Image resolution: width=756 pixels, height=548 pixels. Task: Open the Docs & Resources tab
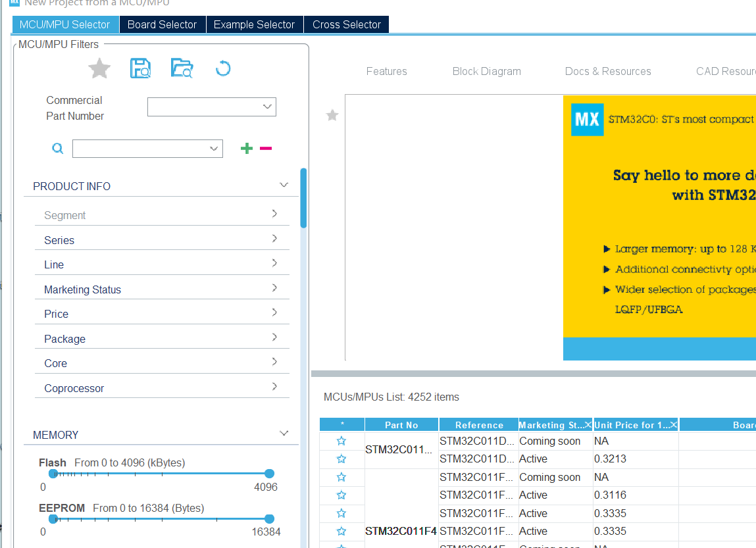[x=608, y=71]
